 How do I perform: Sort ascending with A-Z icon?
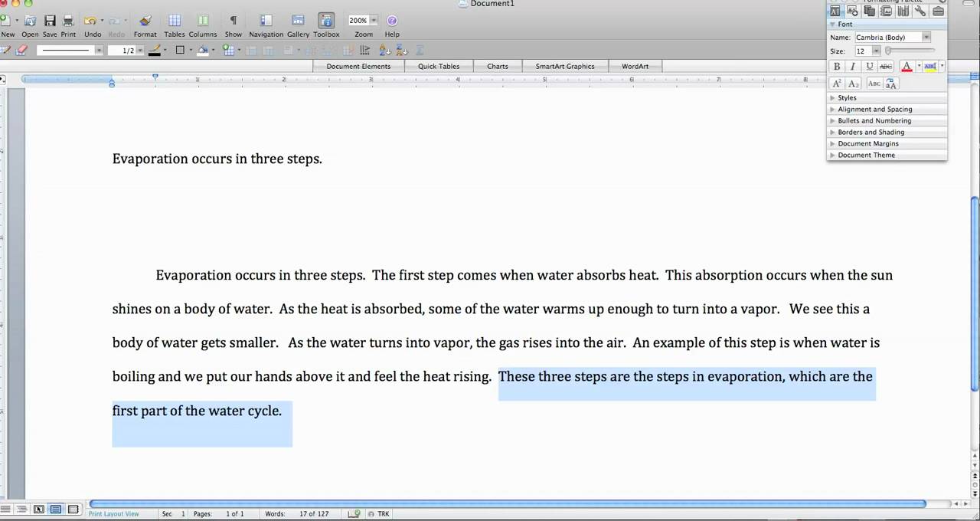click(x=384, y=50)
